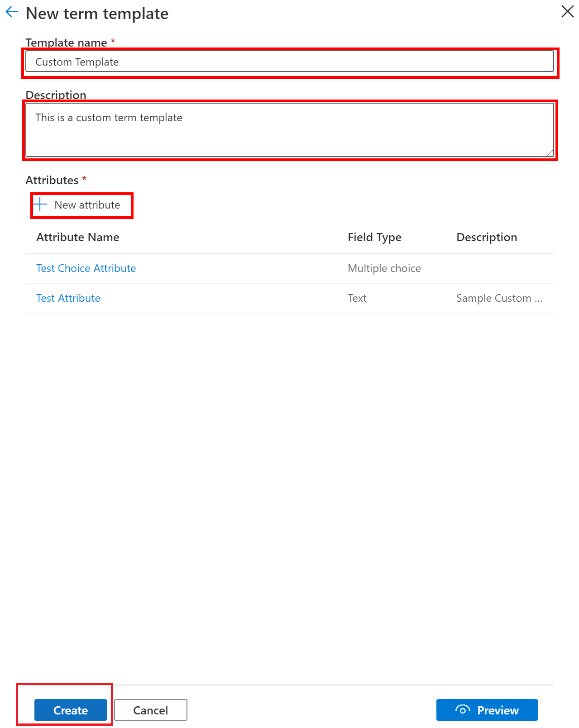Image resolution: width=579 pixels, height=728 pixels.
Task: Go back using the left arrow icon
Action: click(12, 12)
